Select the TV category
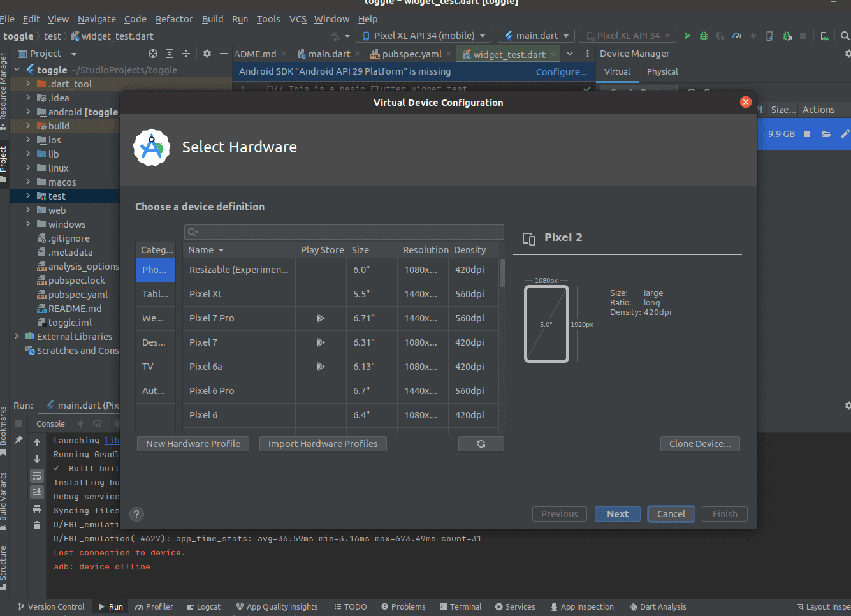Viewport: 851px width, 616px height. point(155,367)
